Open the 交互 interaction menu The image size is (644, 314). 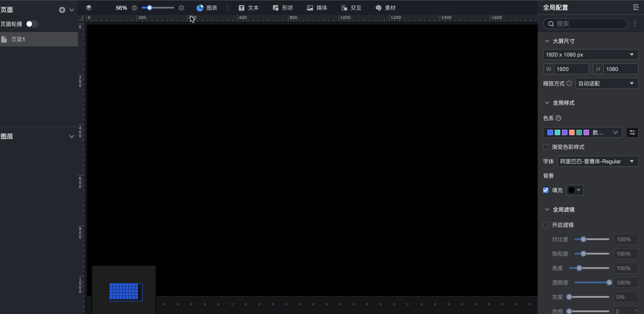pyautogui.click(x=351, y=8)
